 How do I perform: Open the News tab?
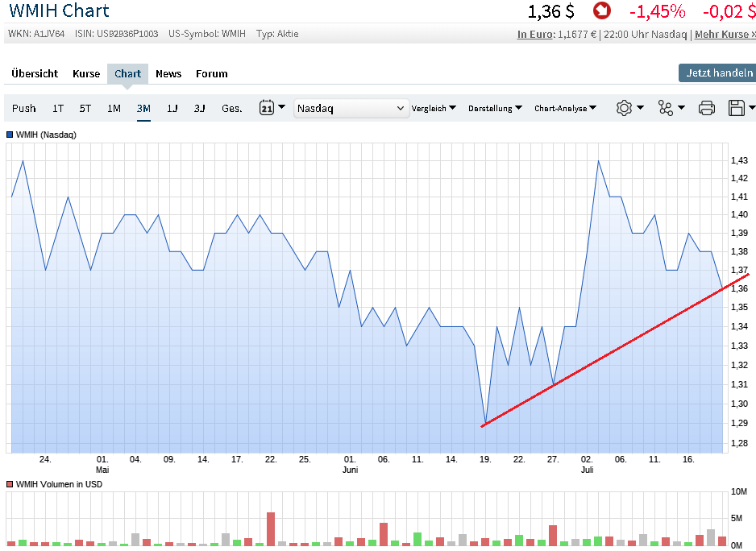[168, 74]
